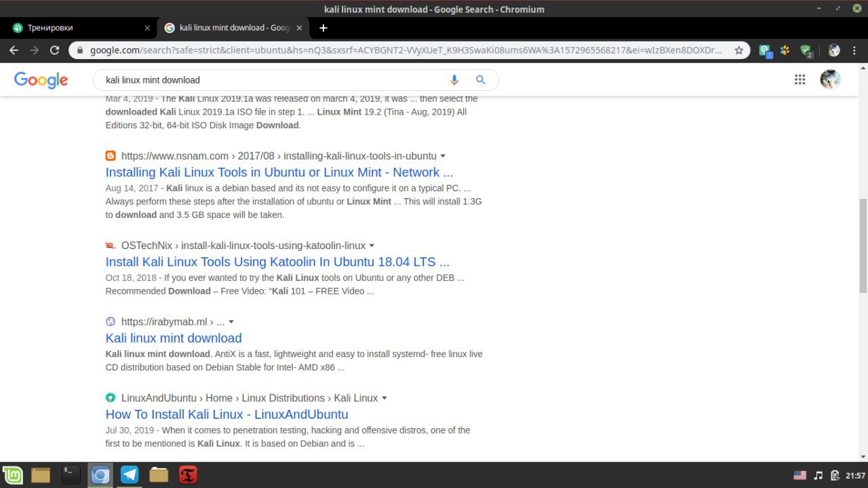Viewport: 868px width, 488px height.
Task: Open Telegram from the taskbar
Action: [130, 474]
